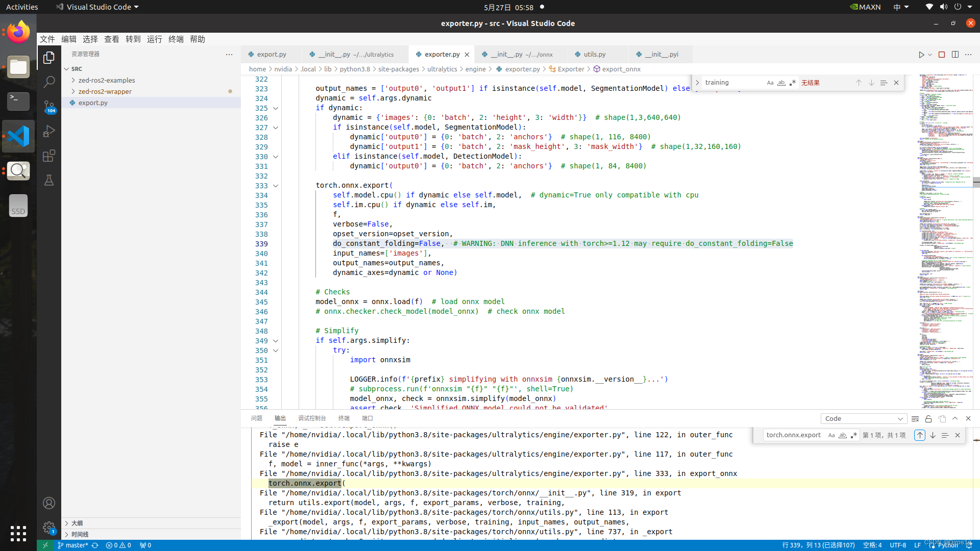Open the Split Editor icon
Screen dimensions: 980x551
pyautogui.click(x=955, y=55)
